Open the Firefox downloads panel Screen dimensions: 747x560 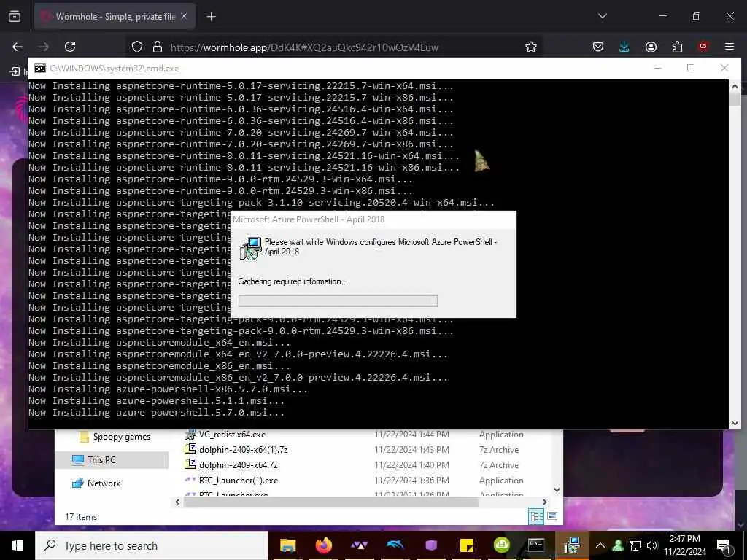click(x=624, y=47)
